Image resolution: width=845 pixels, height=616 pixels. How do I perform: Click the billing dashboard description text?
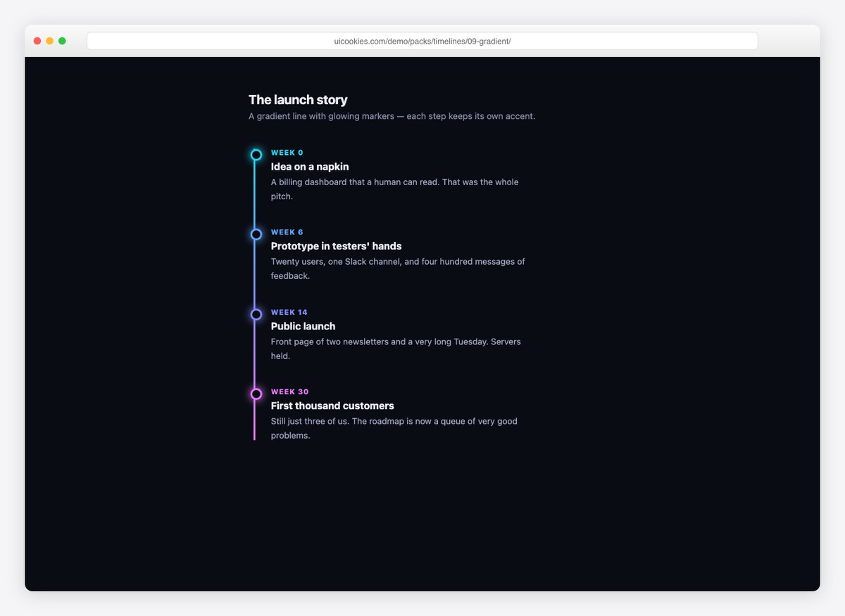click(395, 189)
